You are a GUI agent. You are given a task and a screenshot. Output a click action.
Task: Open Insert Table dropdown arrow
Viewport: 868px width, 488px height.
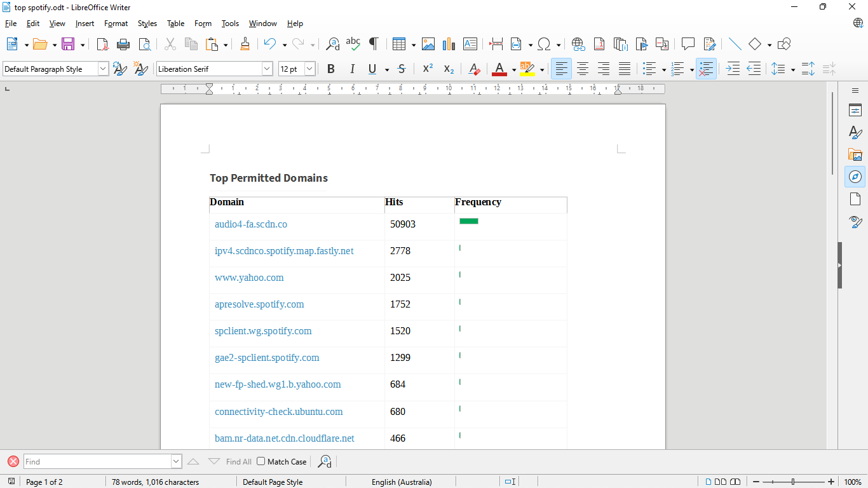(x=413, y=44)
